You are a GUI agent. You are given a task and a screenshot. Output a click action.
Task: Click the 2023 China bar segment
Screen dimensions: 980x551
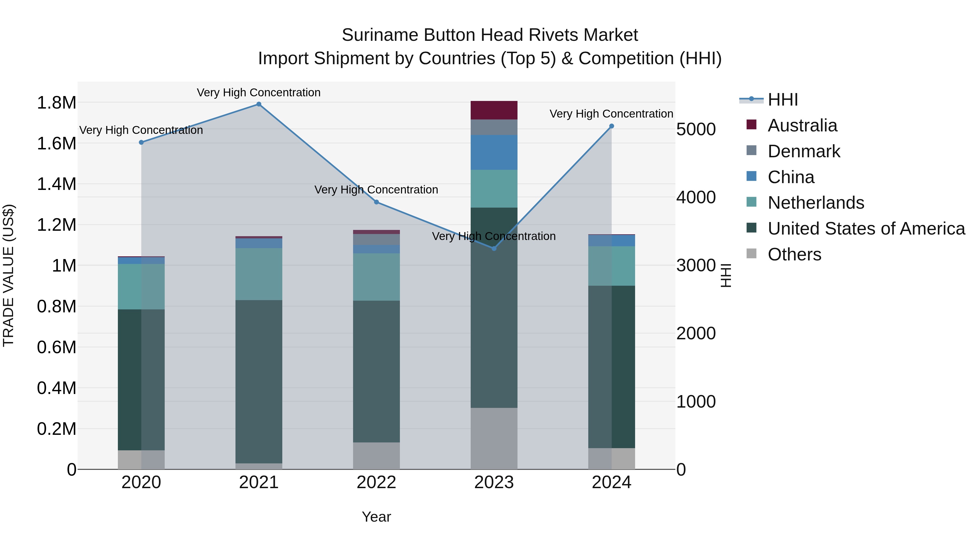(x=494, y=152)
